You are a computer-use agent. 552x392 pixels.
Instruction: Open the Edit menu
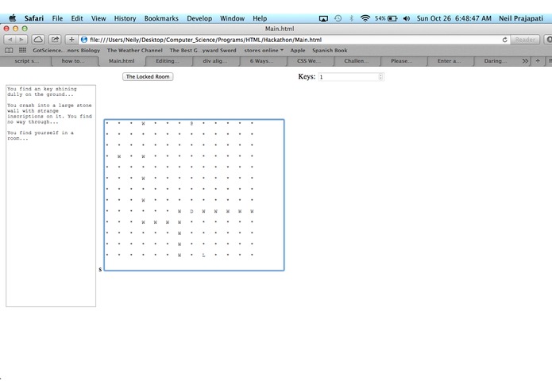[77, 18]
